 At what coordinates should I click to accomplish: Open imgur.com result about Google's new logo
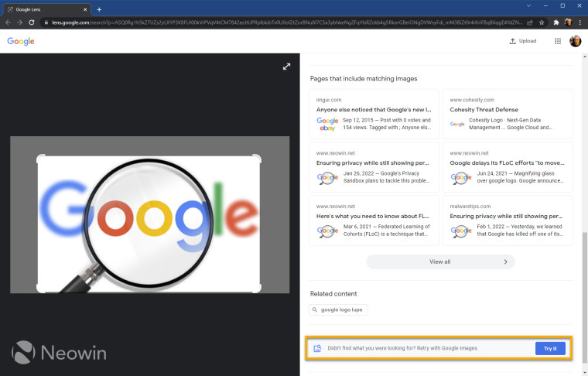tap(374, 114)
